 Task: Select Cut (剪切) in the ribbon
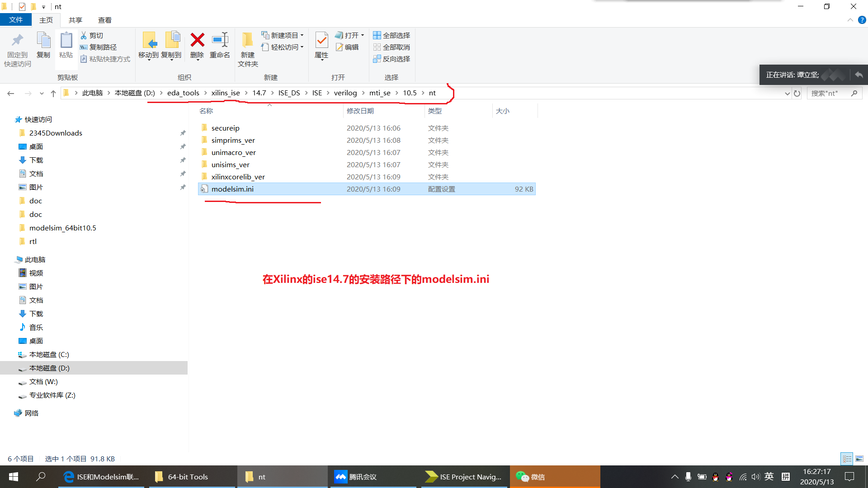pos(92,35)
